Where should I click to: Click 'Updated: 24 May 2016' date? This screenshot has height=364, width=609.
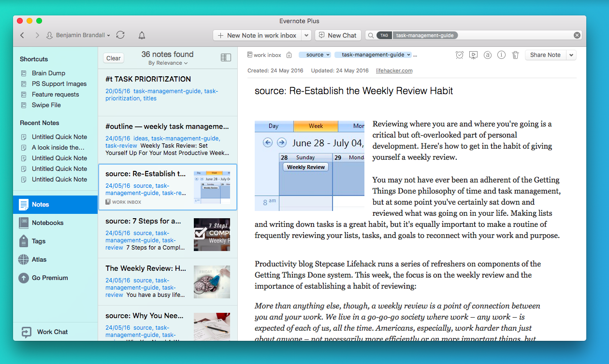point(340,70)
